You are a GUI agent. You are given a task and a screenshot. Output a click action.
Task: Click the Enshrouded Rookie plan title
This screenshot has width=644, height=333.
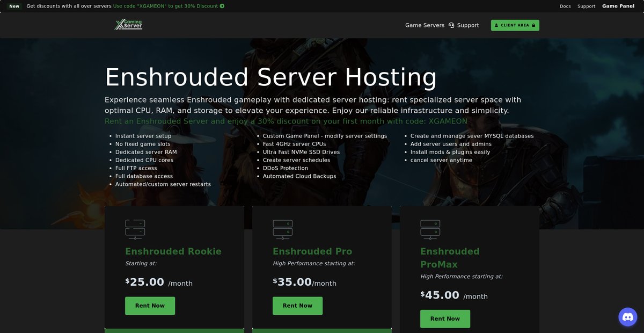click(173, 251)
